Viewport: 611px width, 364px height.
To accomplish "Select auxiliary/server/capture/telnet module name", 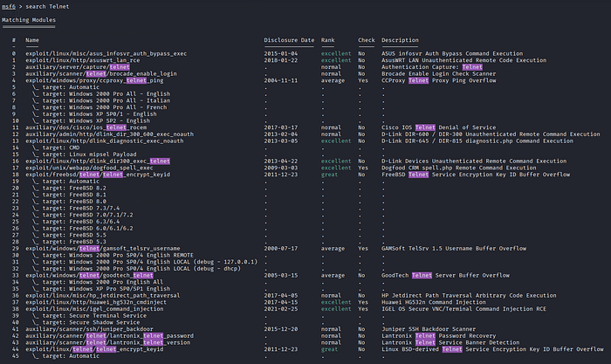I will click(x=78, y=67).
